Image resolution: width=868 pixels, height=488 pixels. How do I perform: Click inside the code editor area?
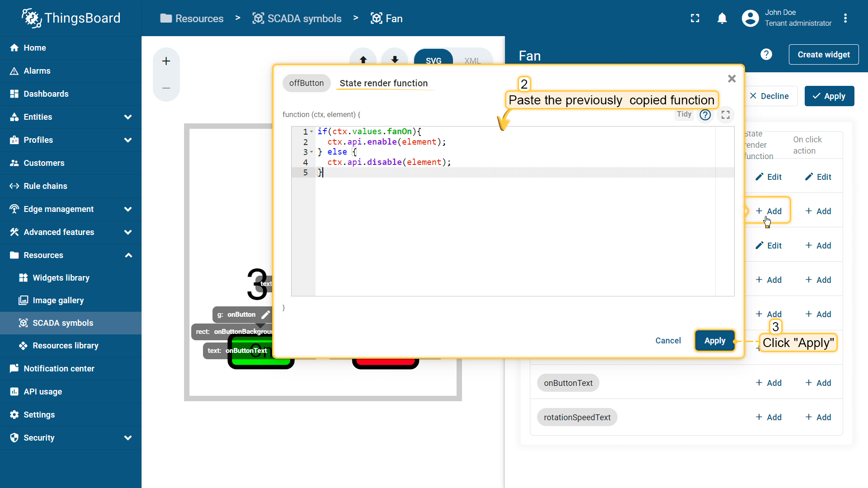tap(497, 226)
